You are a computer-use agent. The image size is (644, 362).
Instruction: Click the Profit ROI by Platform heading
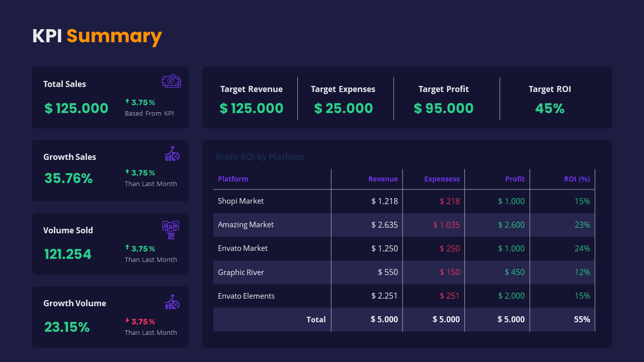260,157
